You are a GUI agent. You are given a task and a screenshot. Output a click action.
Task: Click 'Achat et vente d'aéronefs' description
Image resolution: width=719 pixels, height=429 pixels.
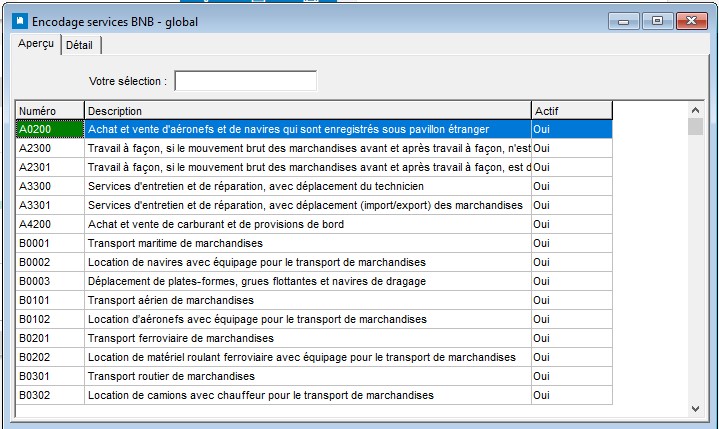click(x=288, y=129)
